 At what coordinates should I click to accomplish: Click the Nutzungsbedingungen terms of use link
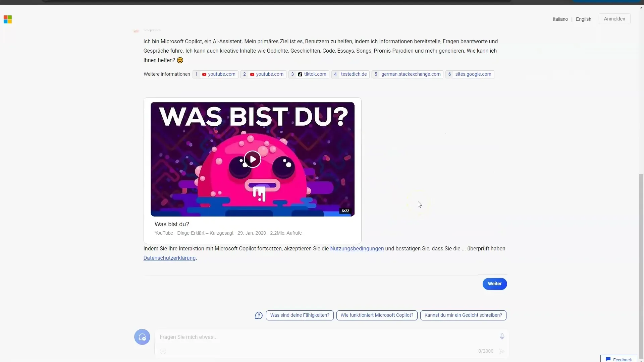click(x=357, y=248)
